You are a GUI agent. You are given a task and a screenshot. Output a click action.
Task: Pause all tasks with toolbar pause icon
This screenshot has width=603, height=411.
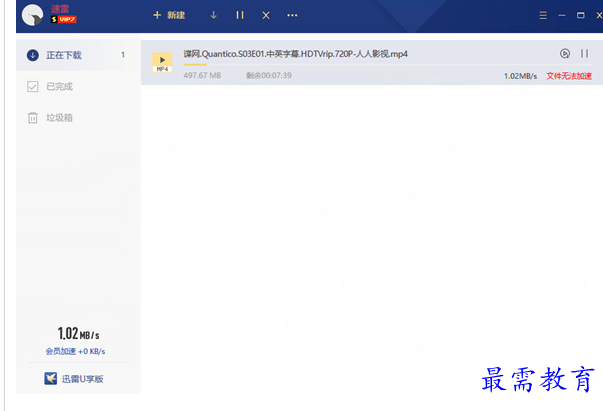click(x=240, y=15)
